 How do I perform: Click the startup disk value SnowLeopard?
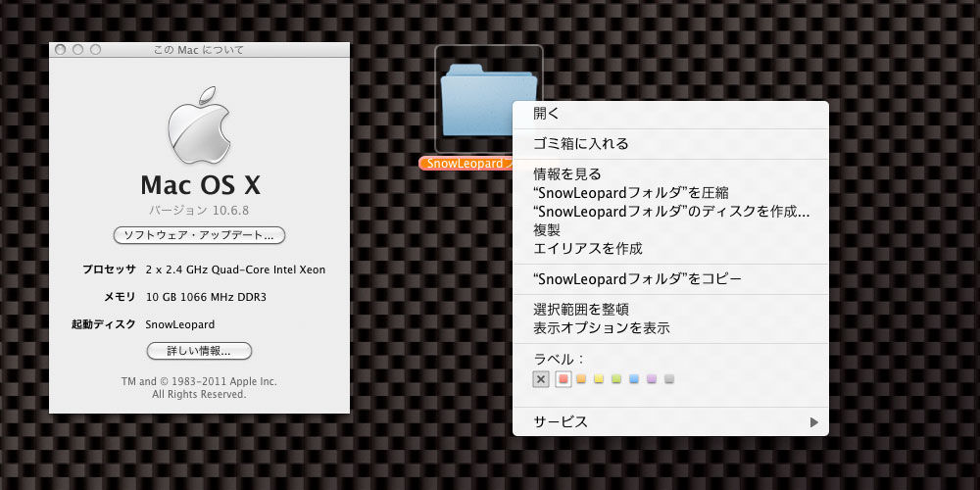[180, 325]
